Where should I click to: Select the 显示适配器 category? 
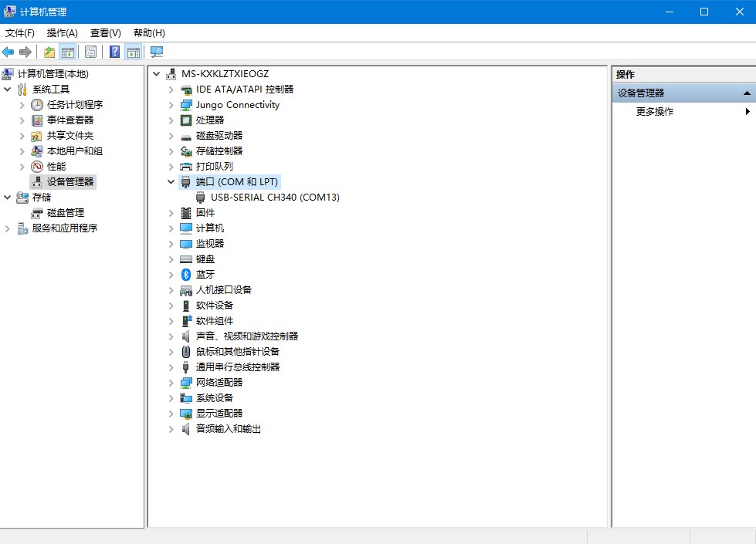tap(219, 414)
